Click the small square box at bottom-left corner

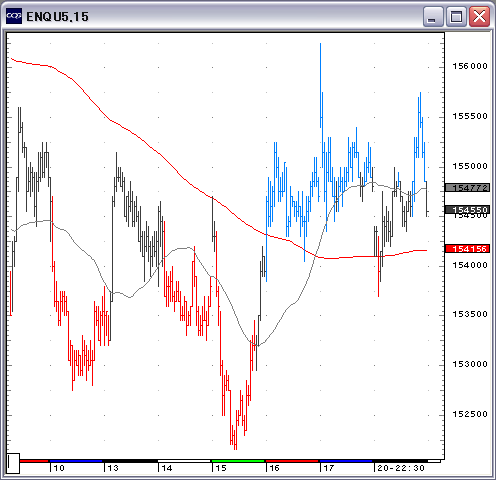point(13,463)
